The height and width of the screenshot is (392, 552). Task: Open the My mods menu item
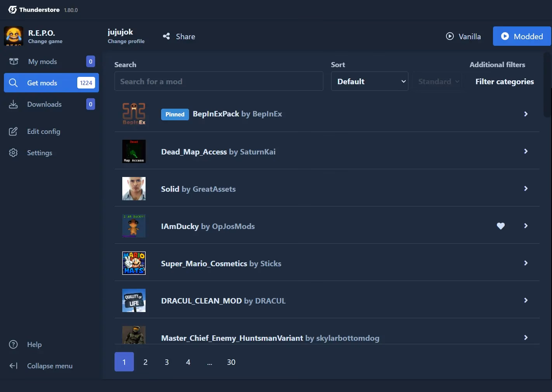[51, 61]
